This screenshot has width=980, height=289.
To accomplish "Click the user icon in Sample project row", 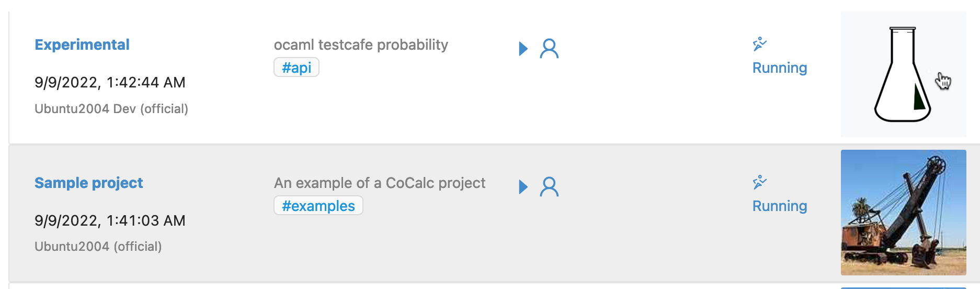I will point(549,187).
